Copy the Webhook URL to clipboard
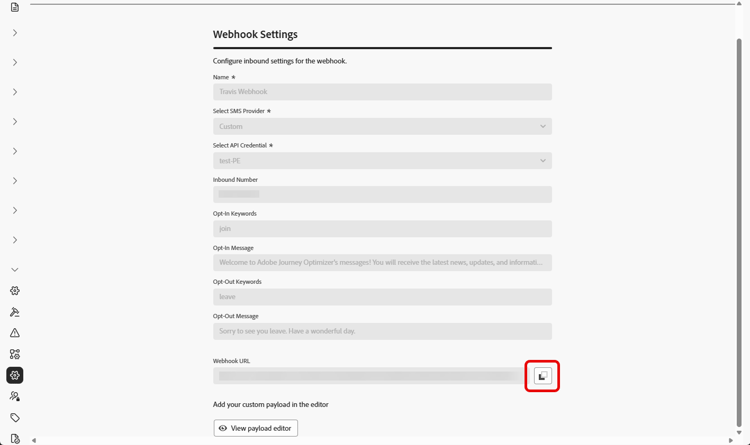The image size is (750, 445). pos(542,376)
